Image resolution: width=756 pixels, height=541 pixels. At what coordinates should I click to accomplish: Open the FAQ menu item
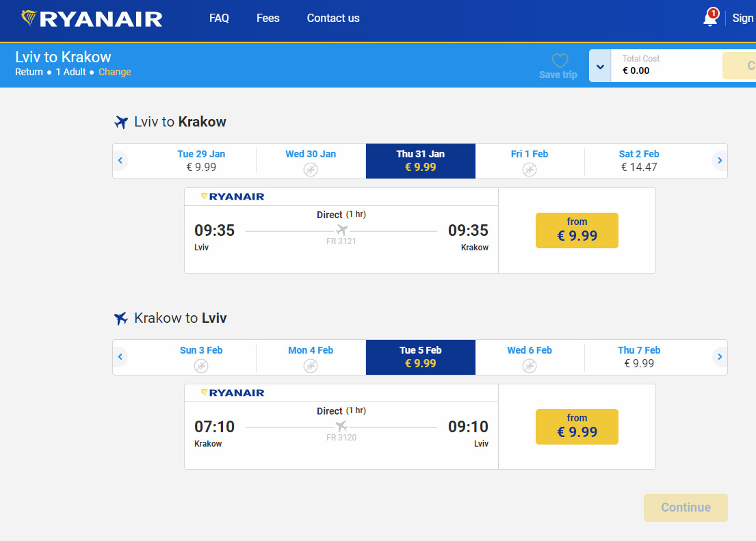[x=219, y=18]
